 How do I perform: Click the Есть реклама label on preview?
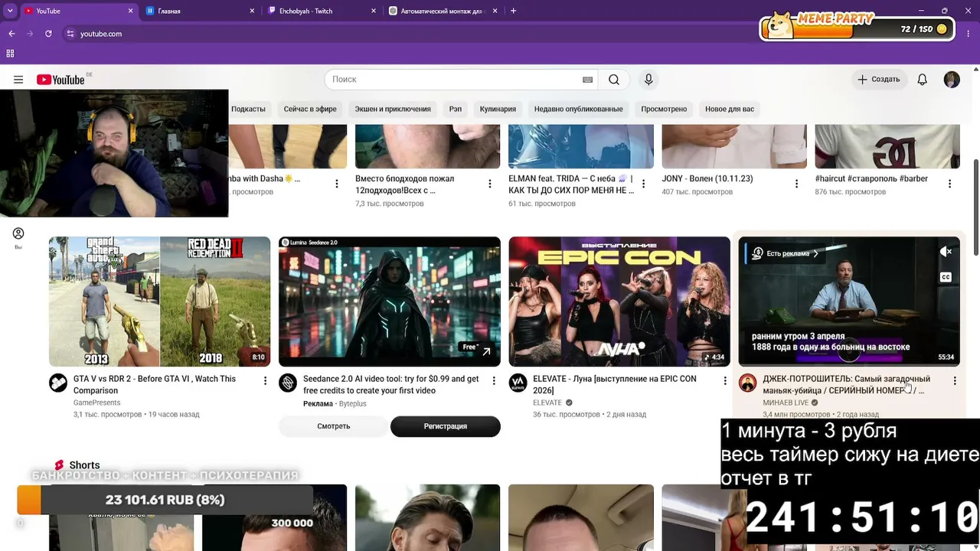tap(786, 253)
